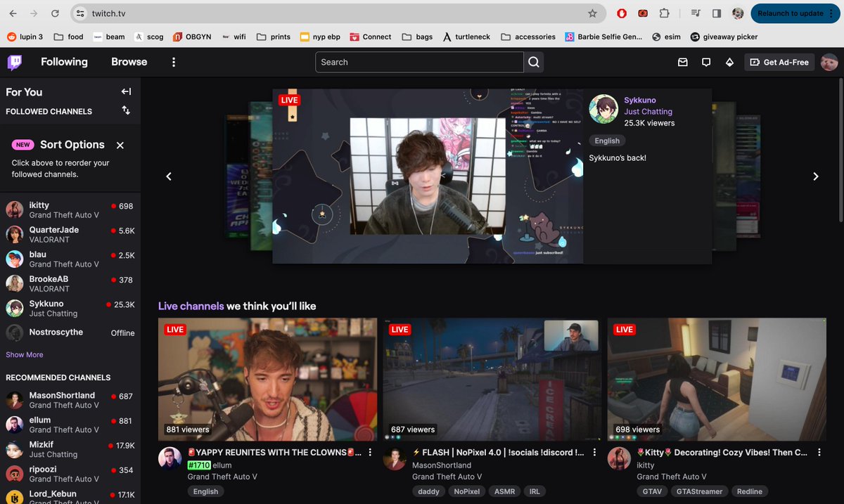844x504 pixels.
Task: Click MasonShortland's avatar under second stream card
Action: click(x=394, y=458)
